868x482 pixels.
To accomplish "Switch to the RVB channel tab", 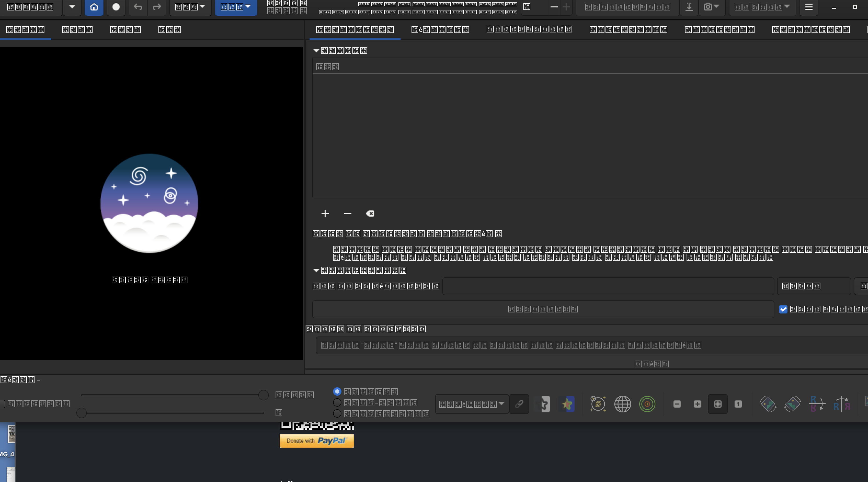I will coord(169,30).
